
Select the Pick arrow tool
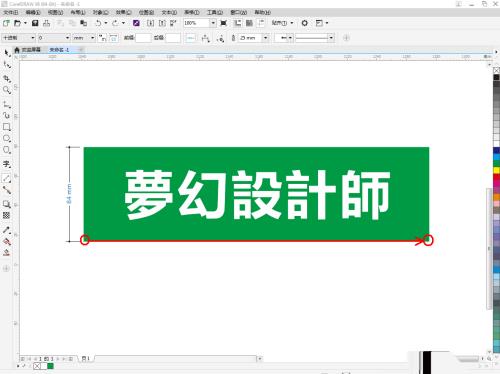click(x=7, y=53)
